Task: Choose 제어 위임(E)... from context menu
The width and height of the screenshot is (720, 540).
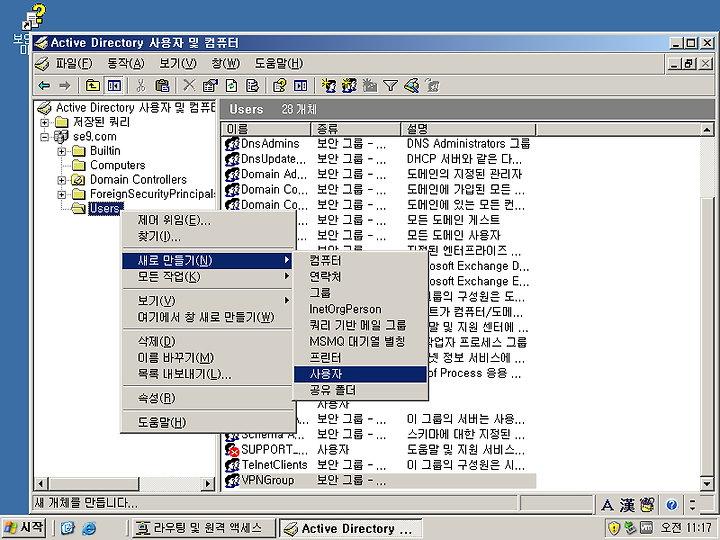Action: (x=207, y=221)
